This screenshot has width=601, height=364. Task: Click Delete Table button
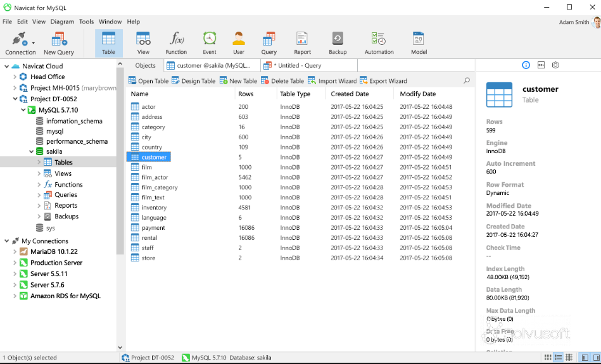coord(282,81)
